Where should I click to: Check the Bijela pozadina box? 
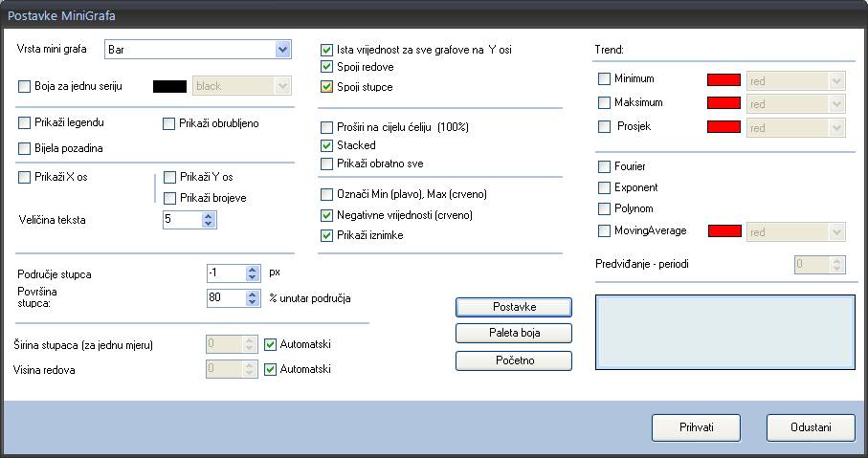[24, 148]
